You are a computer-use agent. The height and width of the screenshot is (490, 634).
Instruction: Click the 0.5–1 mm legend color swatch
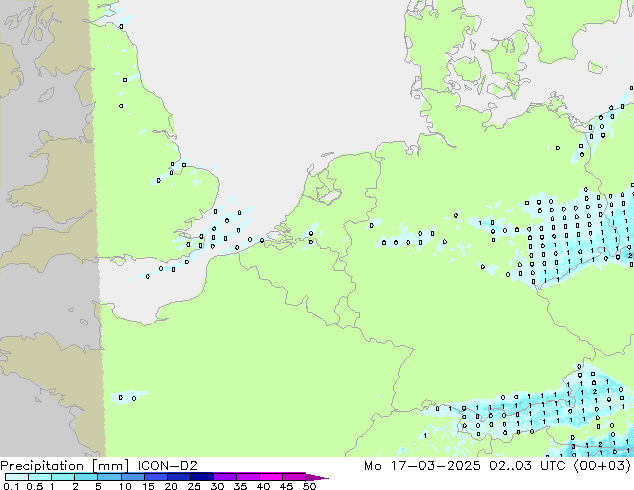(40, 477)
